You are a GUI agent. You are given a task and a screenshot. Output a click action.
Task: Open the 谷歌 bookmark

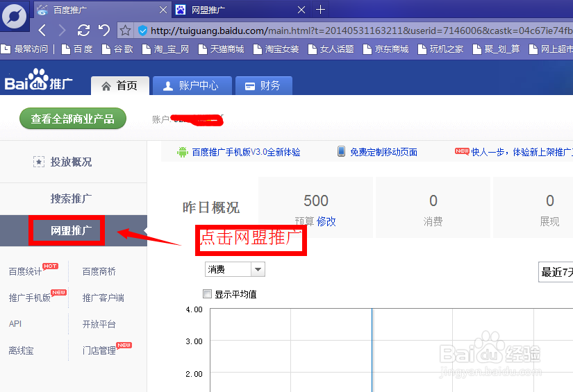click(117, 49)
